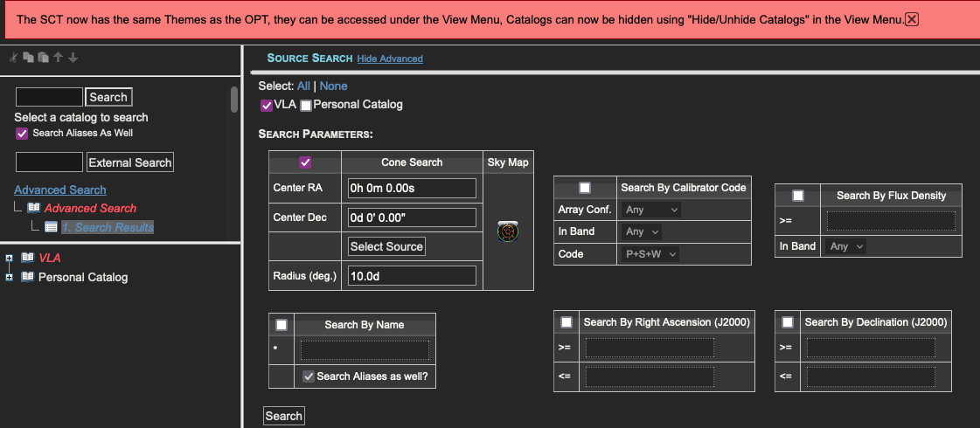This screenshot has width=980, height=428.
Task: Click the Cut scissors icon
Action: click(13, 58)
